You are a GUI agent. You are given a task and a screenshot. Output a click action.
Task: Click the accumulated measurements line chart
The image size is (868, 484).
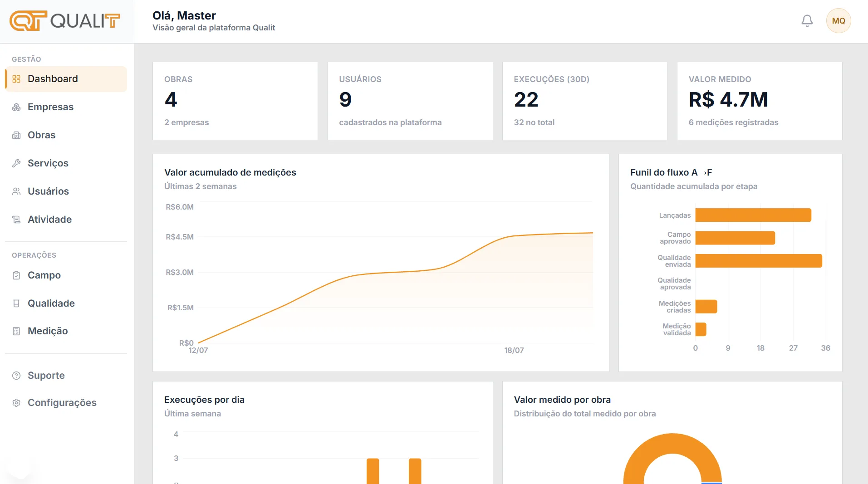click(395, 272)
